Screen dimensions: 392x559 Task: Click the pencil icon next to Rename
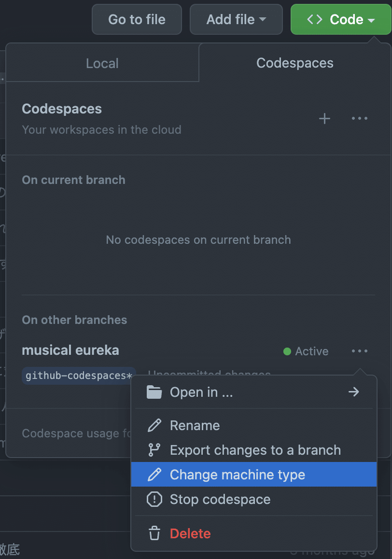(154, 425)
